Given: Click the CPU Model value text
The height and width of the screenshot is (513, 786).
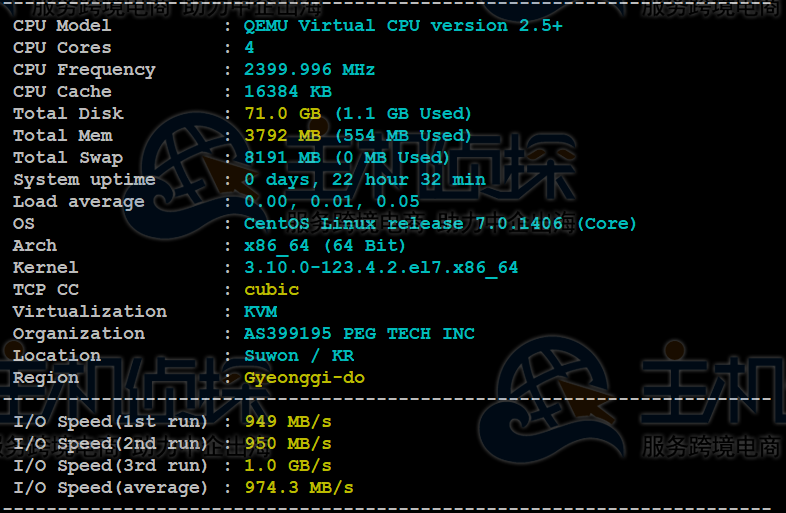Looking at the screenshot, I should coord(403,26).
